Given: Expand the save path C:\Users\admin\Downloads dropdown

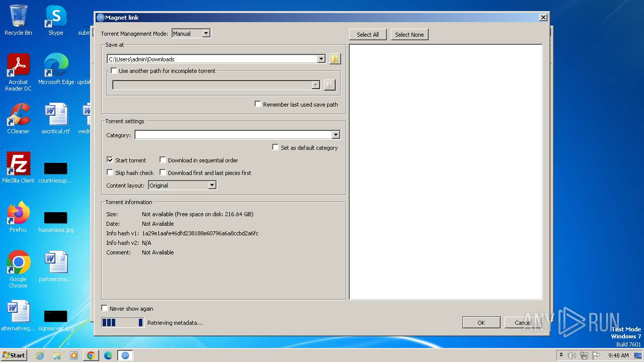Looking at the screenshot, I should pyautogui.click(x=321, y=59).
